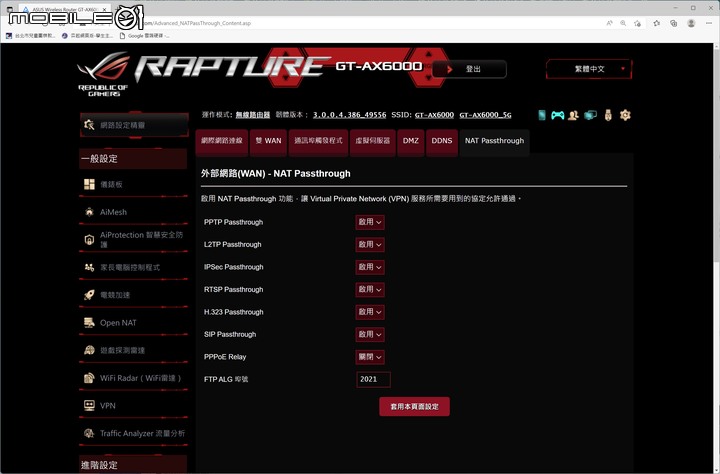Open the Traffic Analyzer sidebar icon

89,433
